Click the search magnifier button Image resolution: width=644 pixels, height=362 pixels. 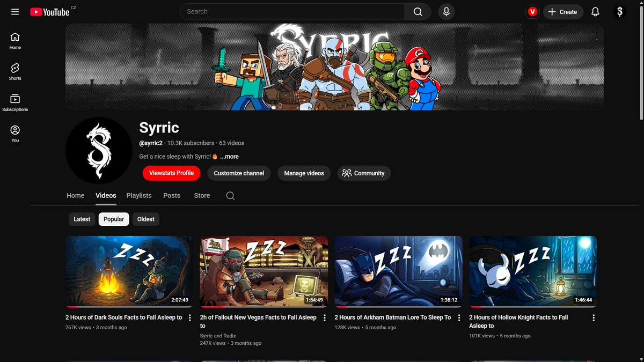[x=418, y=12]
